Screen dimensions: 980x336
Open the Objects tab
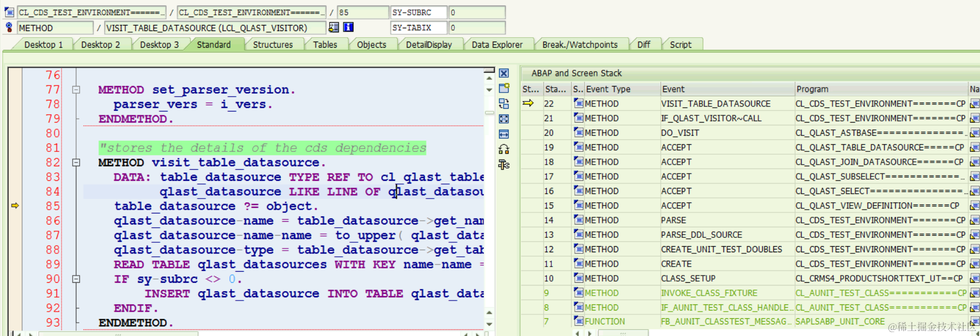371,45
